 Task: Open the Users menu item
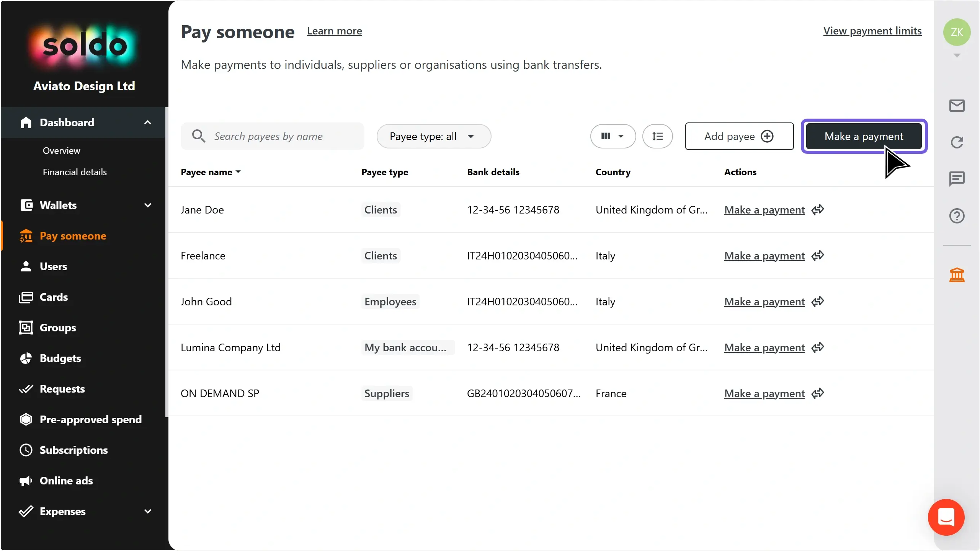click(x=53, y=266)
